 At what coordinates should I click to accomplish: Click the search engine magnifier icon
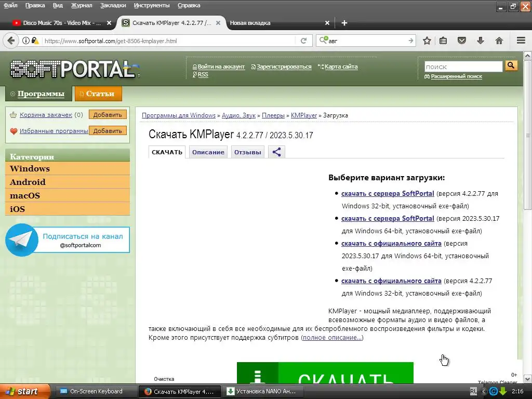[323, 40]
